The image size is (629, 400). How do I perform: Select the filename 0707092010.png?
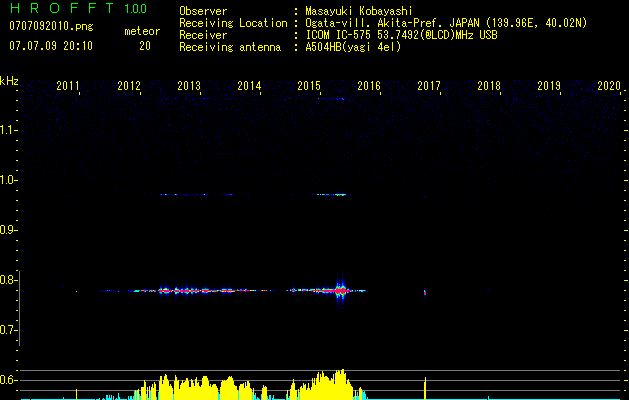coord(51,26)
